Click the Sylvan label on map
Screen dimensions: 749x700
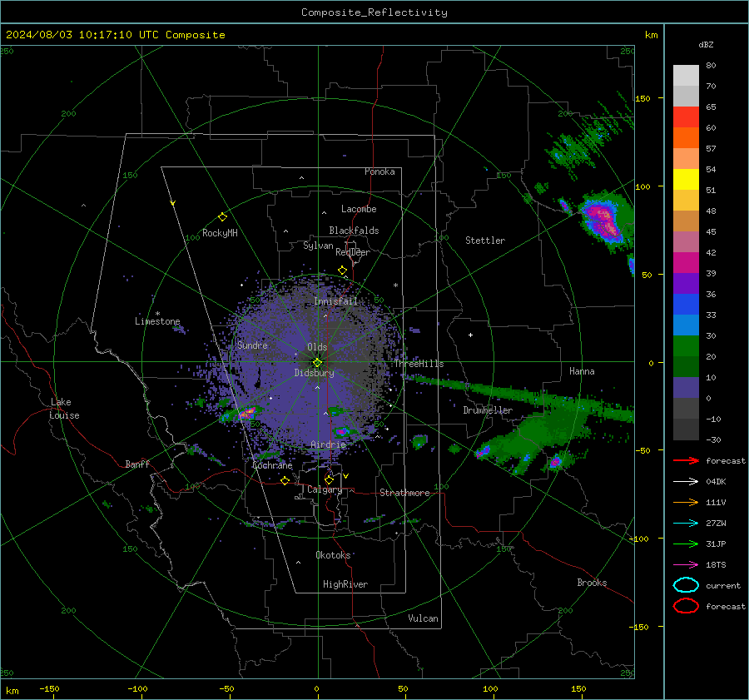tap(318, 246)
